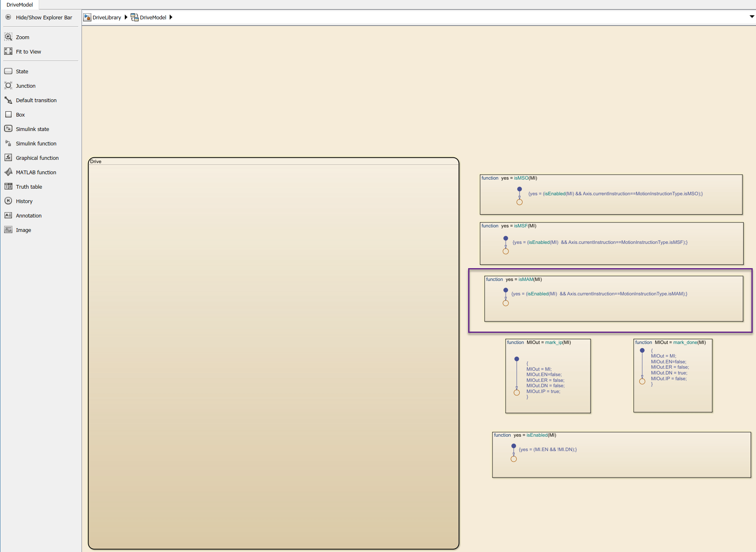Viewport: 756px width, 552px height.
Task: Click the DriveModel breadcrumb text
Action: click(x=153, y=17)
